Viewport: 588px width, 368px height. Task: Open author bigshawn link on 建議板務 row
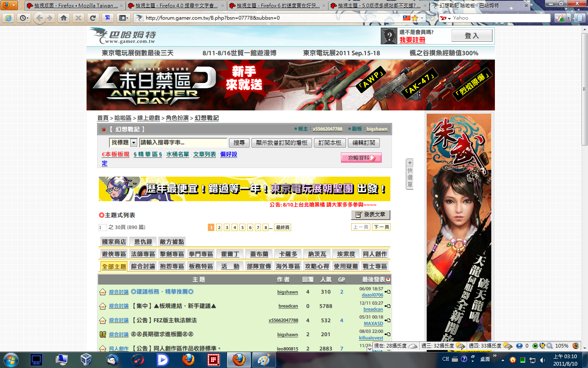coord(287,292)
